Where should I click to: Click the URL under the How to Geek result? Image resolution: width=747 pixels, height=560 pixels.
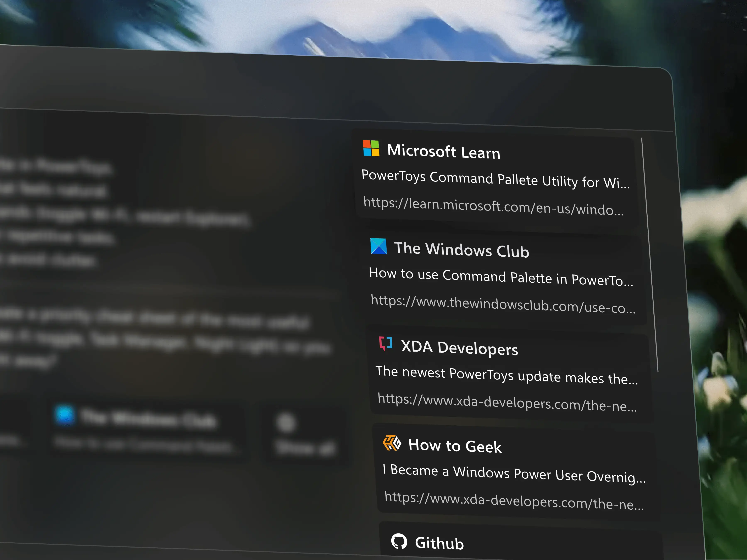[x=515, y=498]
